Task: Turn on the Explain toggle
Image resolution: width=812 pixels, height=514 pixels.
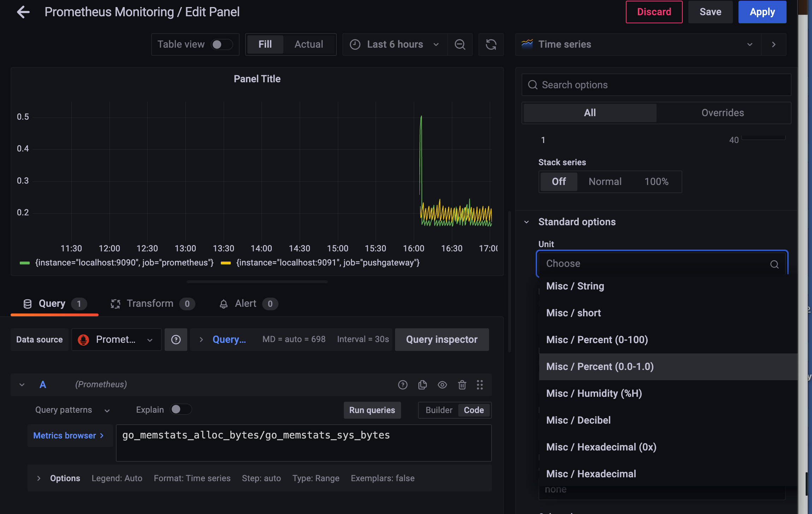Action: [x=181, y=410]
